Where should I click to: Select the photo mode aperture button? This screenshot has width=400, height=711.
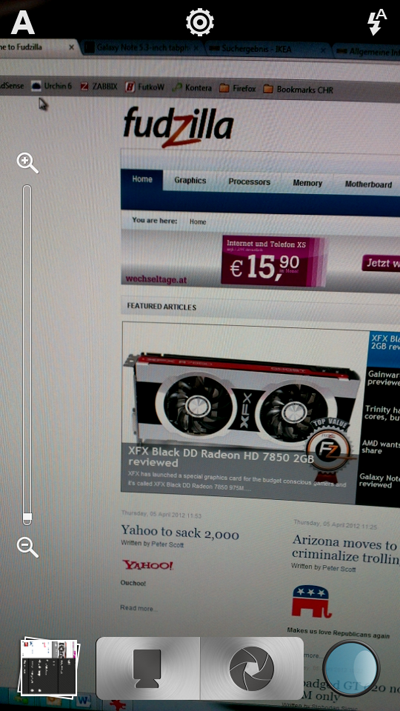[x=252, y=668]
